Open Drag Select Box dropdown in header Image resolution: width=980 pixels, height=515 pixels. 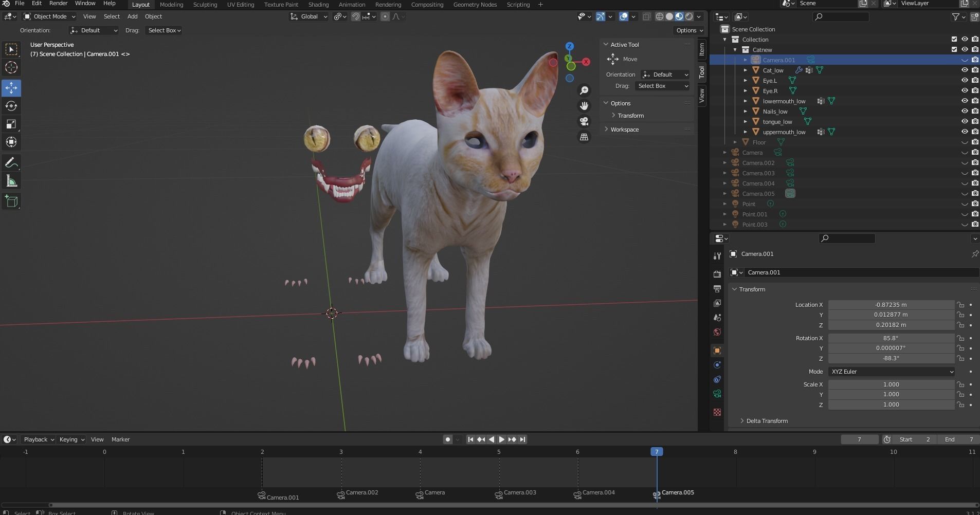(x=165, y=30)
